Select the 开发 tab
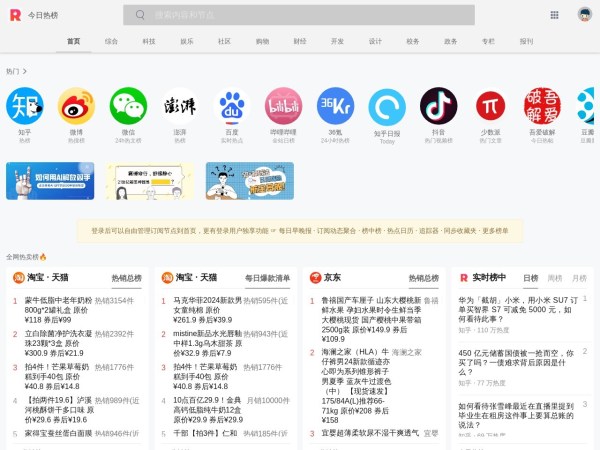The width and height of the screenshot is (600, 450). (x=337, y=41)
